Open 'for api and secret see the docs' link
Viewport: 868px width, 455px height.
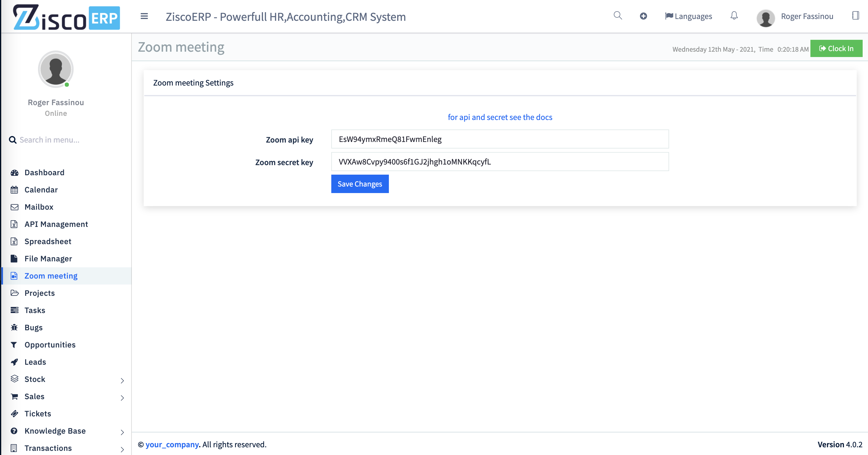coord(500,117)
